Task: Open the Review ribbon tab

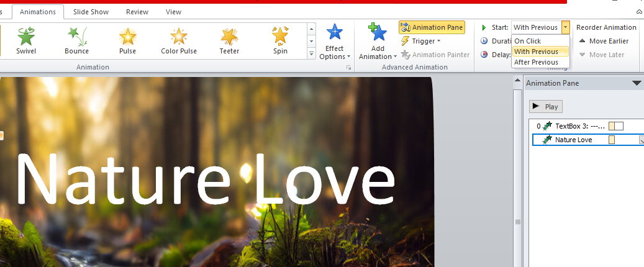Action: click(137, 12)
